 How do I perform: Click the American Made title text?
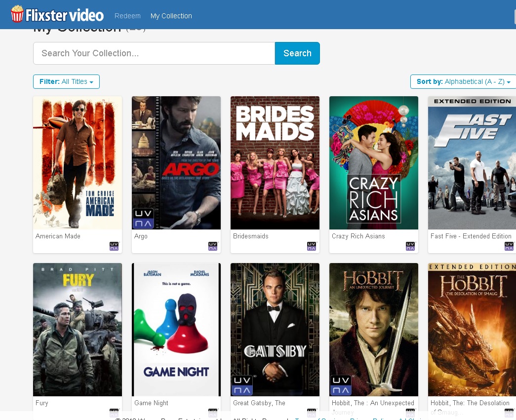[58, 236]
